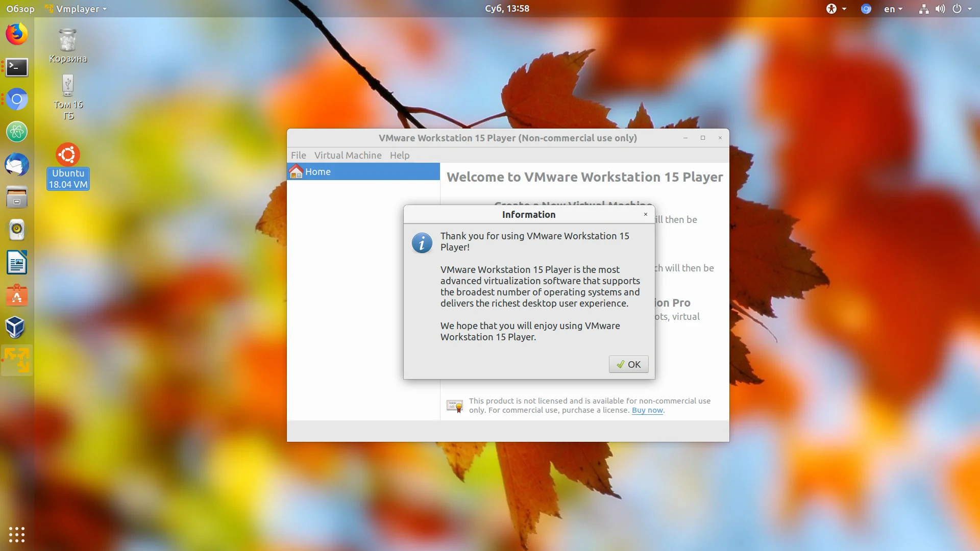
Task: Show applications grid button
Action: click(x=16, y=534)
